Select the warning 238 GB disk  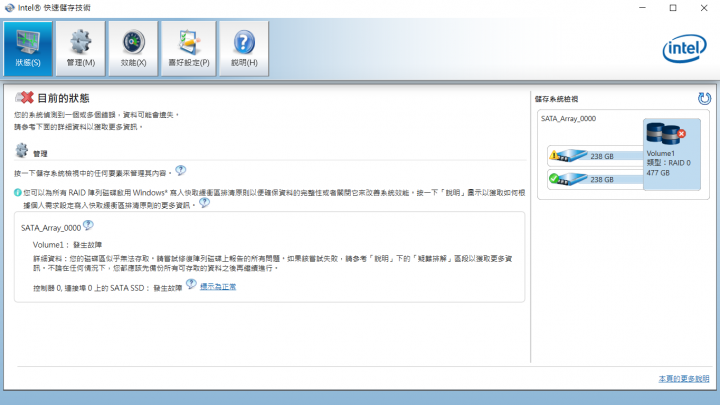coord(595,156)
